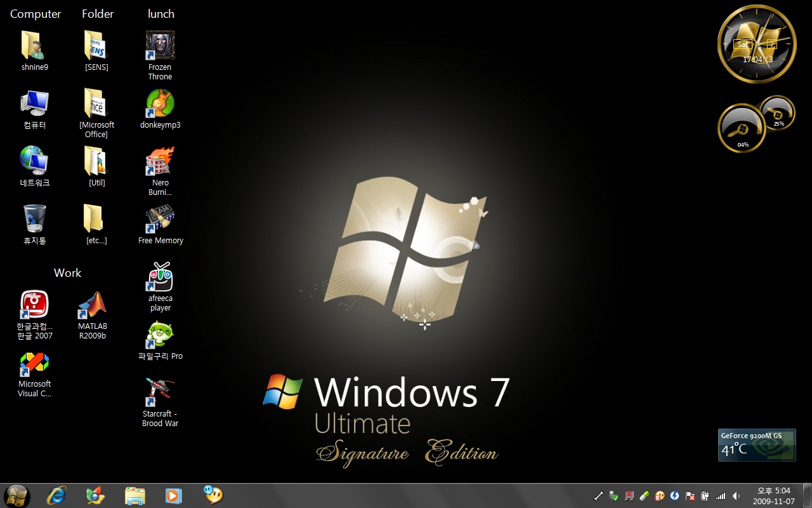Open the volume speaker icon

coord(736,495)
